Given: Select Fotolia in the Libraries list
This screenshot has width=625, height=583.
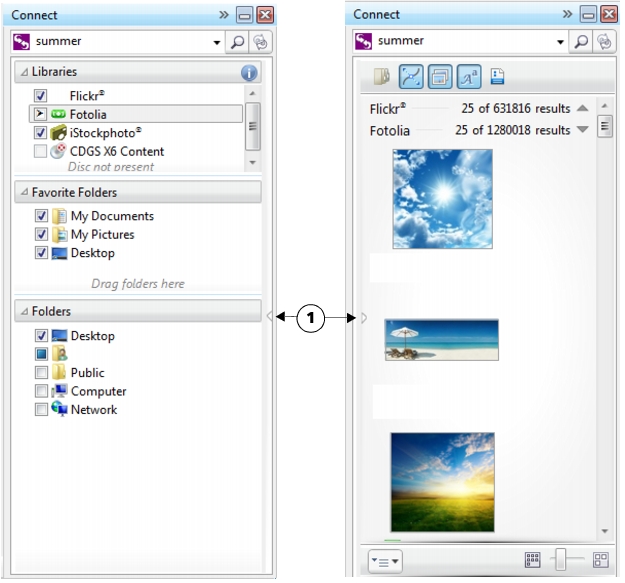Looking at the screenshot, I should (x=88, y=115).
